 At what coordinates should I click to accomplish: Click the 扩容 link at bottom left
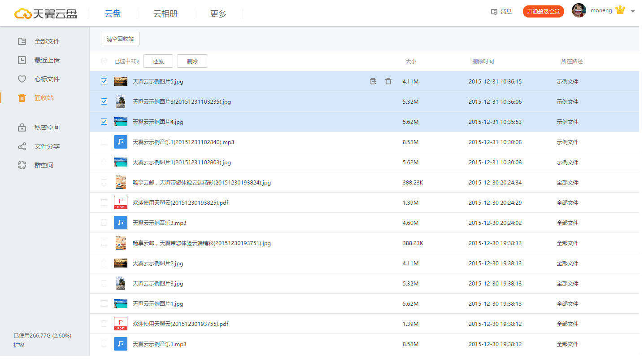point(19,345)
